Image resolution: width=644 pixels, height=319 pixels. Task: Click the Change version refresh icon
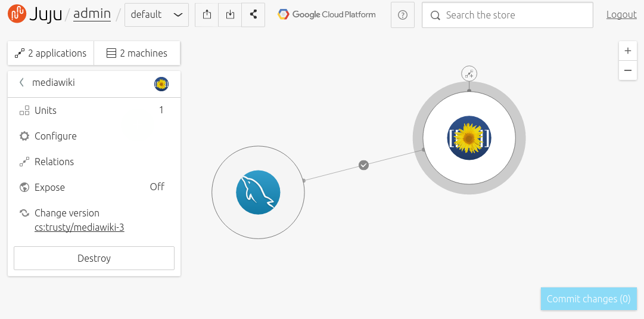24,213
